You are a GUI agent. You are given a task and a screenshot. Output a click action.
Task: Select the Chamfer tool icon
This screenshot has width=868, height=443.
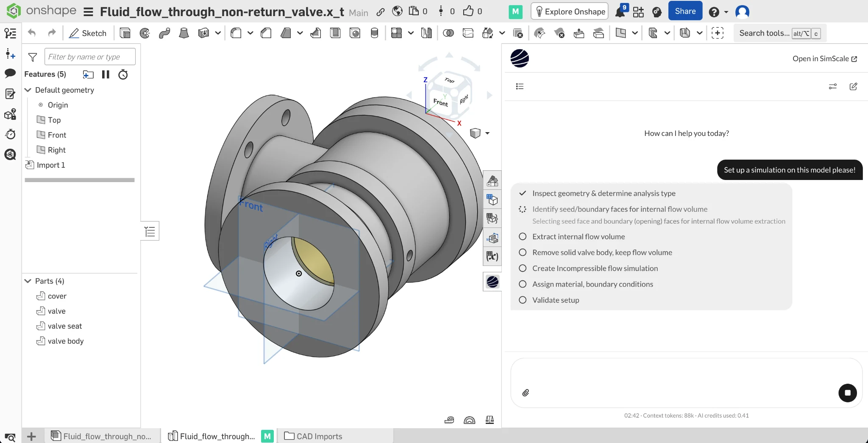[266, 33]
